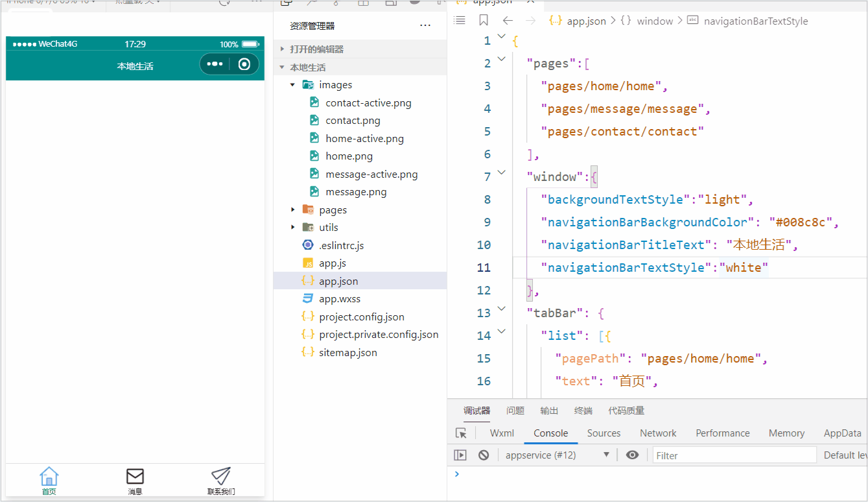
Task: Open the explorer three-dots menu
Action: click(x=425, y=26)
